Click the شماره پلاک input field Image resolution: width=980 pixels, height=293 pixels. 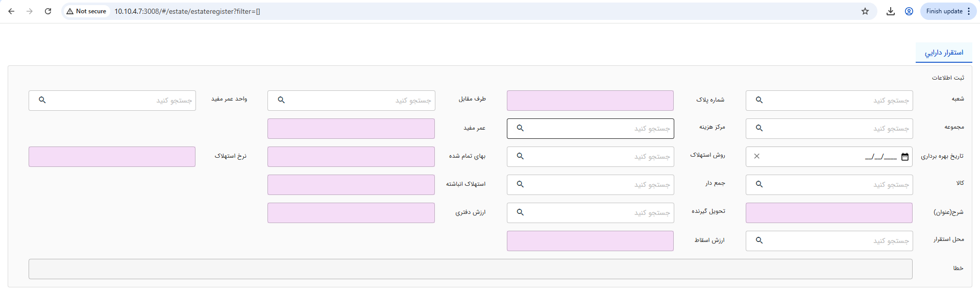590,101
